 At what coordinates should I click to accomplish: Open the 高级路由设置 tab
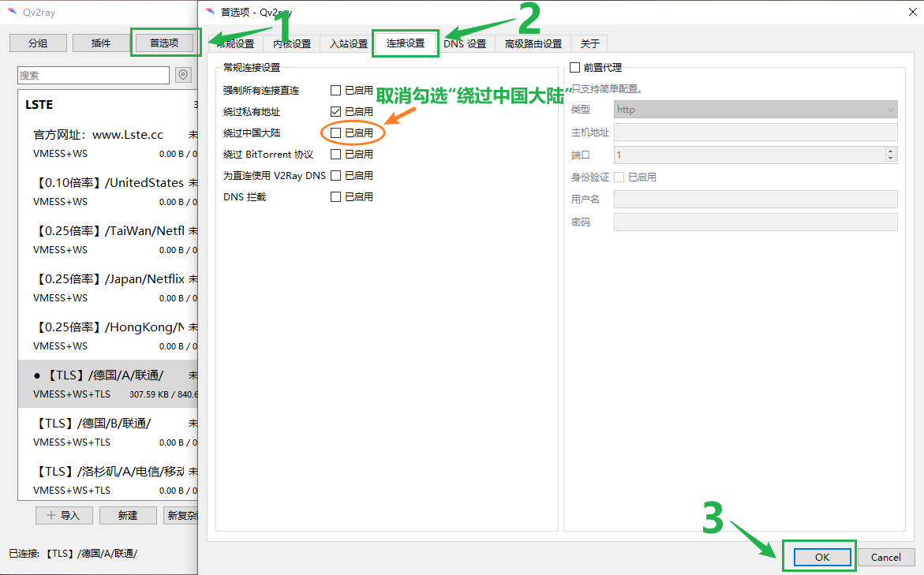tap(533, 44)
